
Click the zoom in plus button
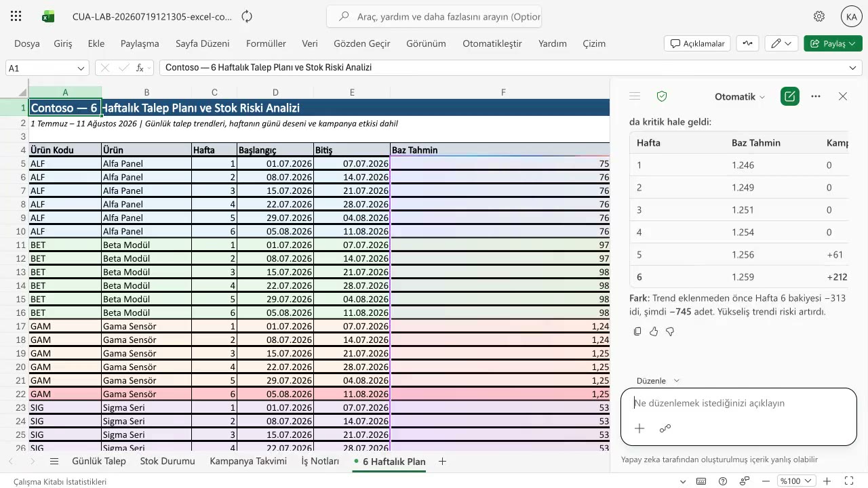(x=827, y=481)
